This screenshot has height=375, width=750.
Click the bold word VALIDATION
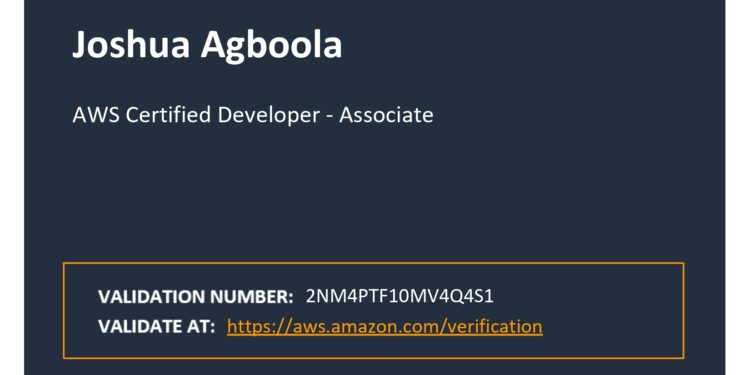[151, 297]
